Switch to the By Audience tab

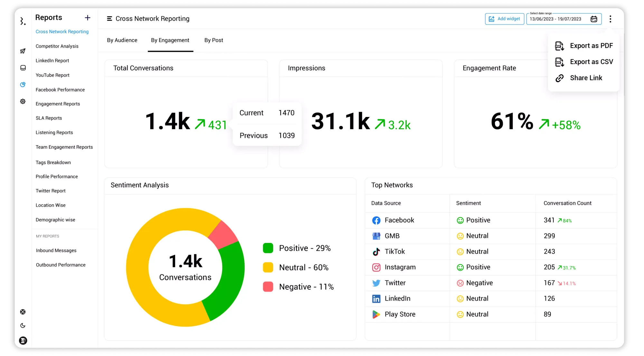pos(122,40)
